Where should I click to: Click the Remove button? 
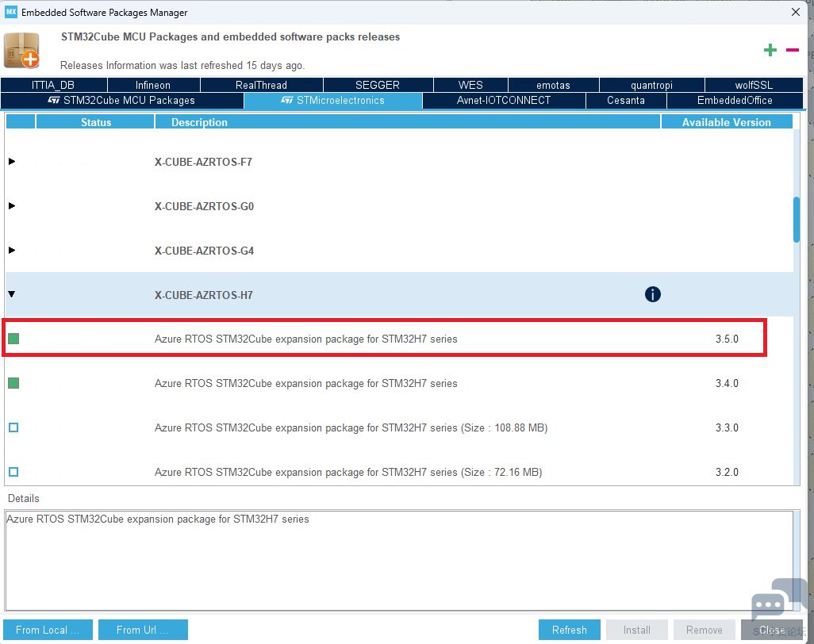coord(705,630)
